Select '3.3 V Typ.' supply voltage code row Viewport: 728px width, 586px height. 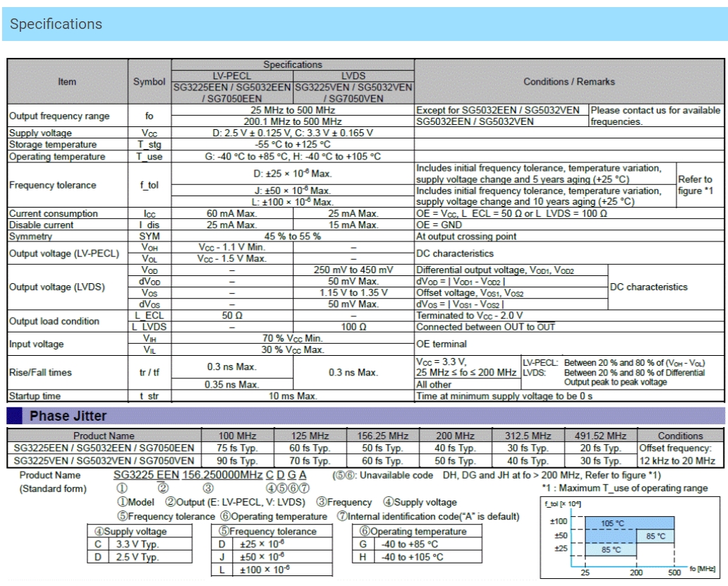point(140,544)
